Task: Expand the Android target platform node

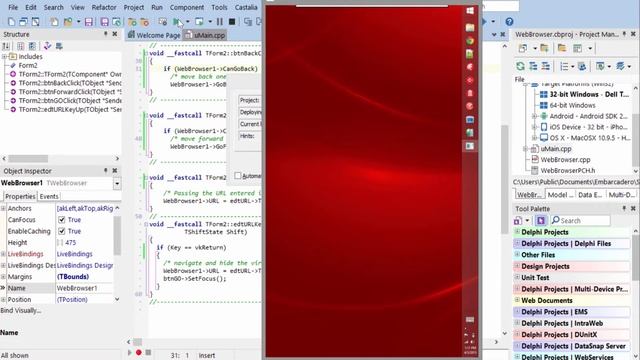Action: coord(534,116)
